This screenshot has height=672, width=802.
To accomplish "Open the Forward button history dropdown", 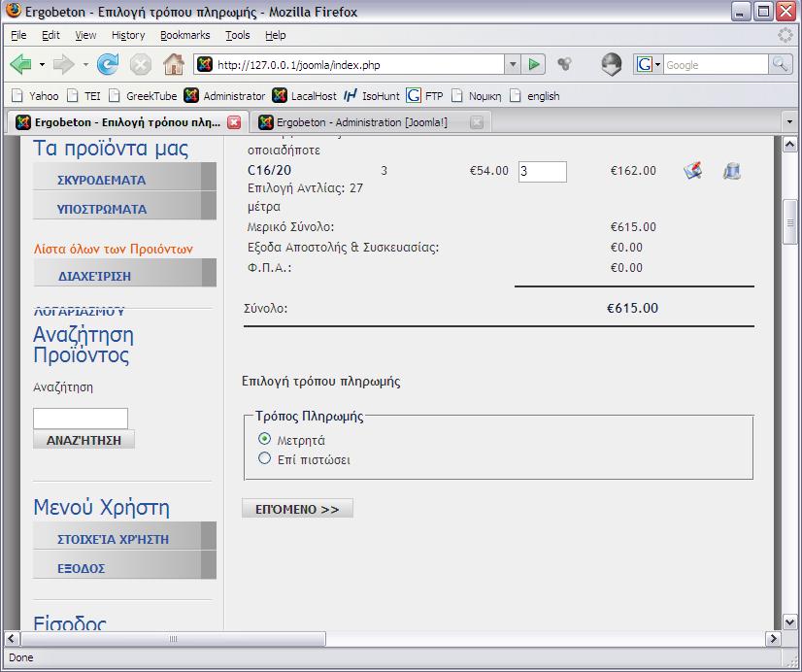I will [85, 65].
